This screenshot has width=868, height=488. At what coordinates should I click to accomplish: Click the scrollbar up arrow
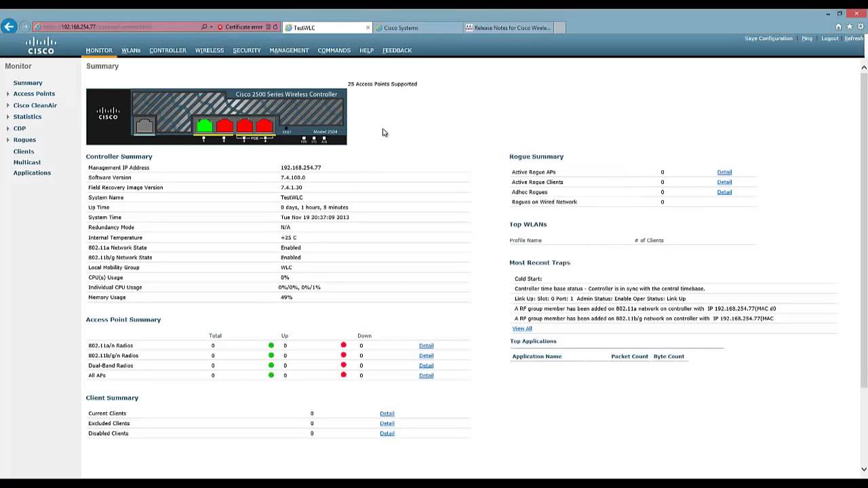coord(864,67)
